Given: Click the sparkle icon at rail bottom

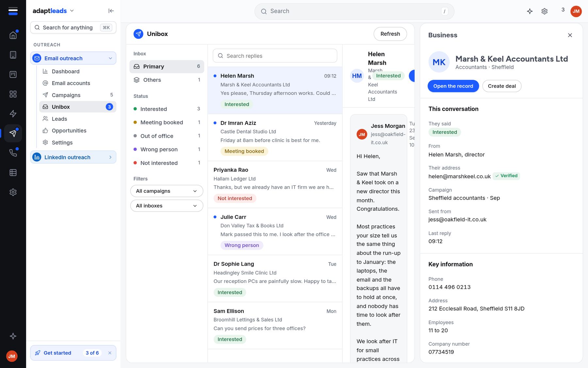Looking at the screenshot, I should click(x=13, y=336).
